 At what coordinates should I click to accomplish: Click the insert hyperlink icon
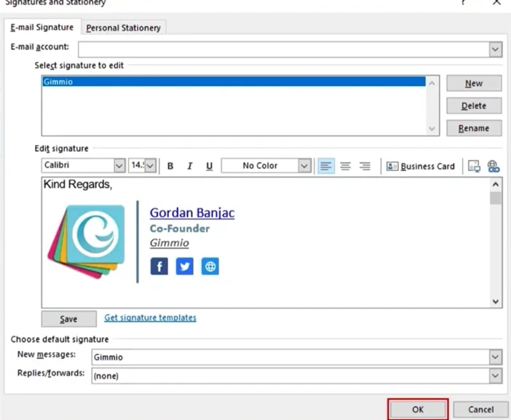pyautogui.click(x=494, y=166)
